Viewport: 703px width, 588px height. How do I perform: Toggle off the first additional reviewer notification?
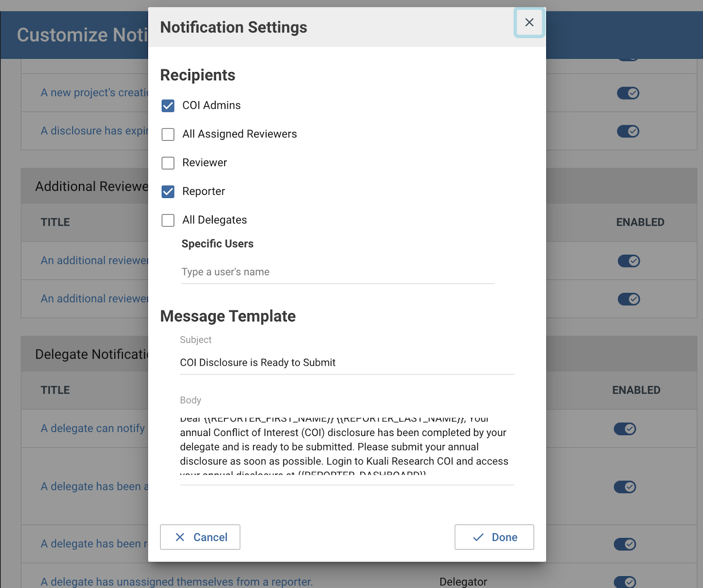coord(628,261)
